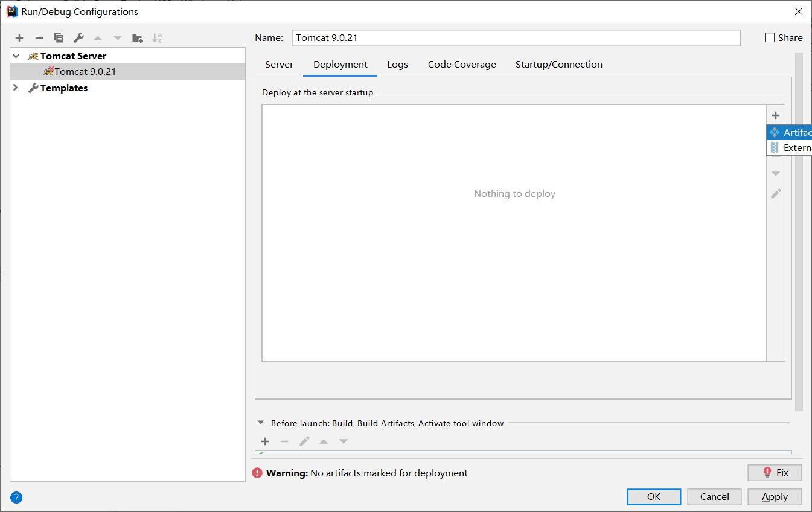Select the Deployment tab
Image resolution: width=812 pixels, height=512 pixels.
click(340, 65)
